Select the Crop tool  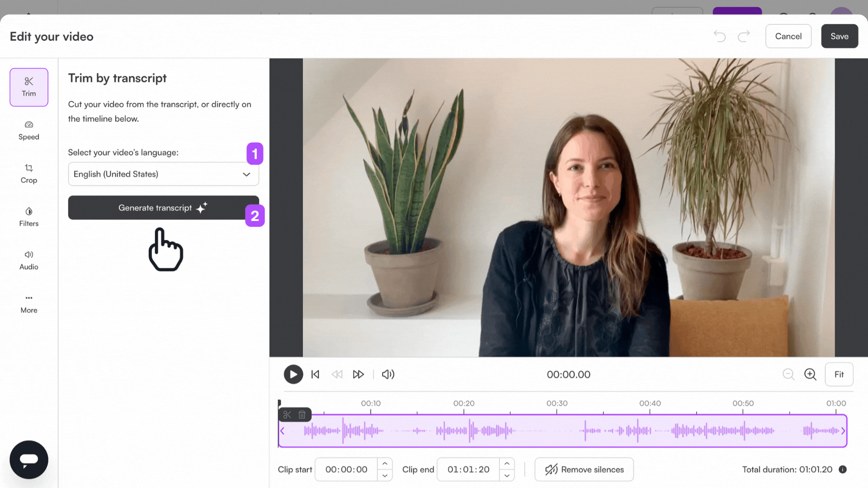pyautogui.click(x=28, y=174)
